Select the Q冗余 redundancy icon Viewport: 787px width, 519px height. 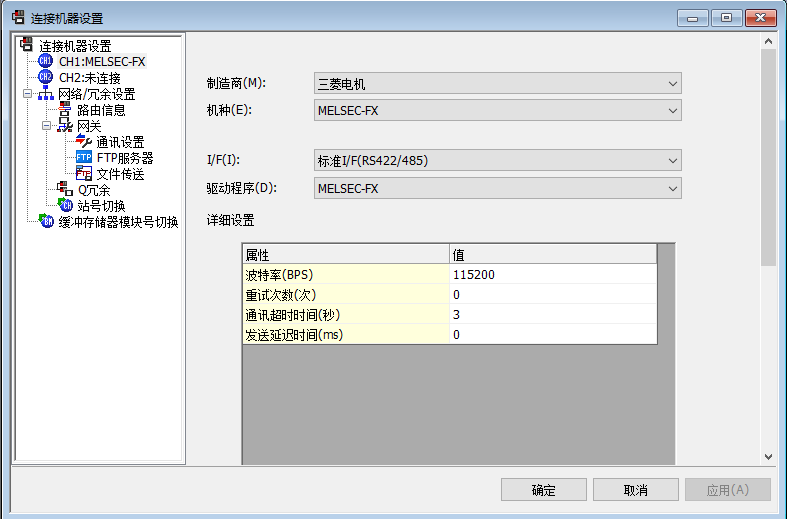pos(65,190)
